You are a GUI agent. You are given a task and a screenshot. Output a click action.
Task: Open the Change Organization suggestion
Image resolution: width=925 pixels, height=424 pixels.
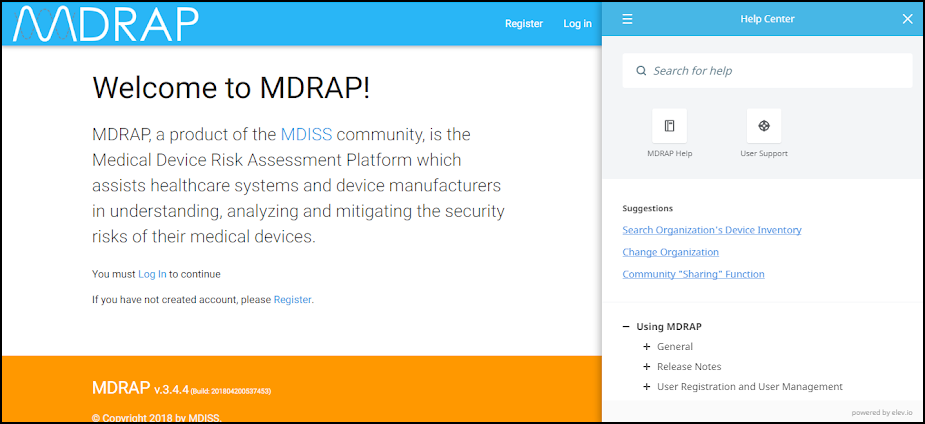tap(670, 252)
